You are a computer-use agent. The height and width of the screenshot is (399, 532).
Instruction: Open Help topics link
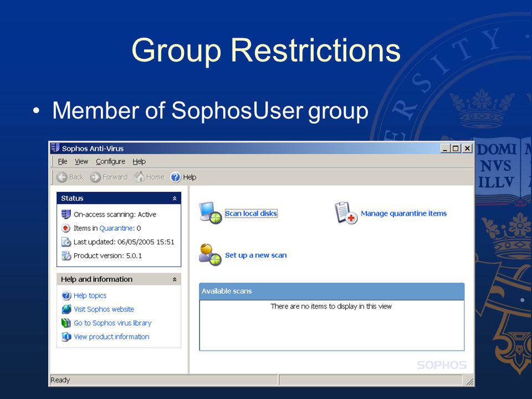[90, 295]
